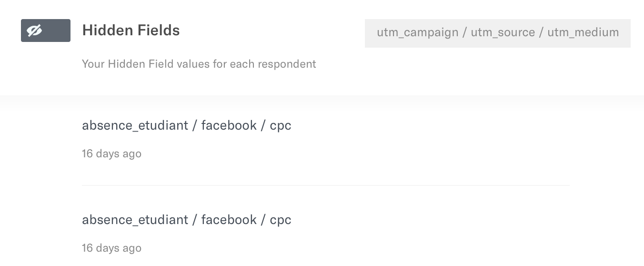Click the 'Your Hidden Field values' subtitle

pos(199,64)
